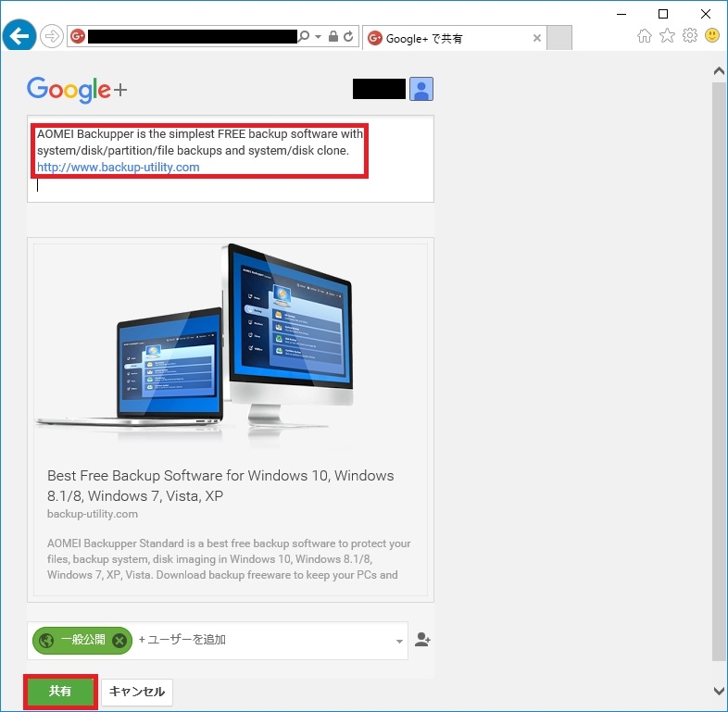The width and height of the screenshot is (728, 712).
Task: Click inside the share message text box
Action: [x=231, y=158]
